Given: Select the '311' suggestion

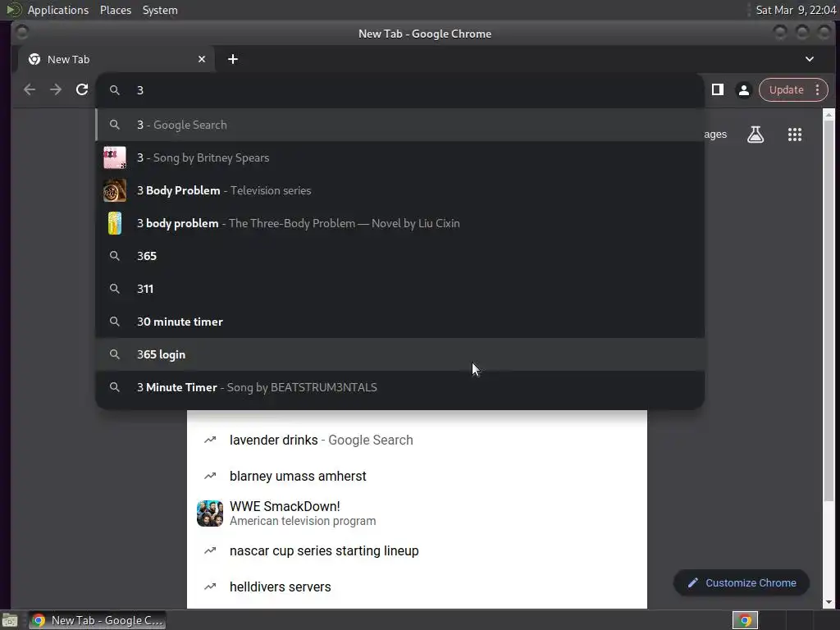Looking at the screenshot, I should (399, 289).
